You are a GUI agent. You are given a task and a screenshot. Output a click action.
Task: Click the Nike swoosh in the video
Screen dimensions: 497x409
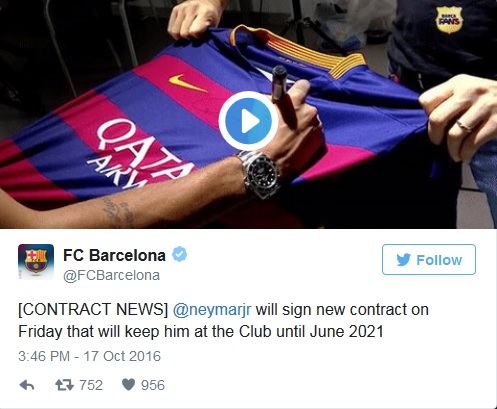188,83
